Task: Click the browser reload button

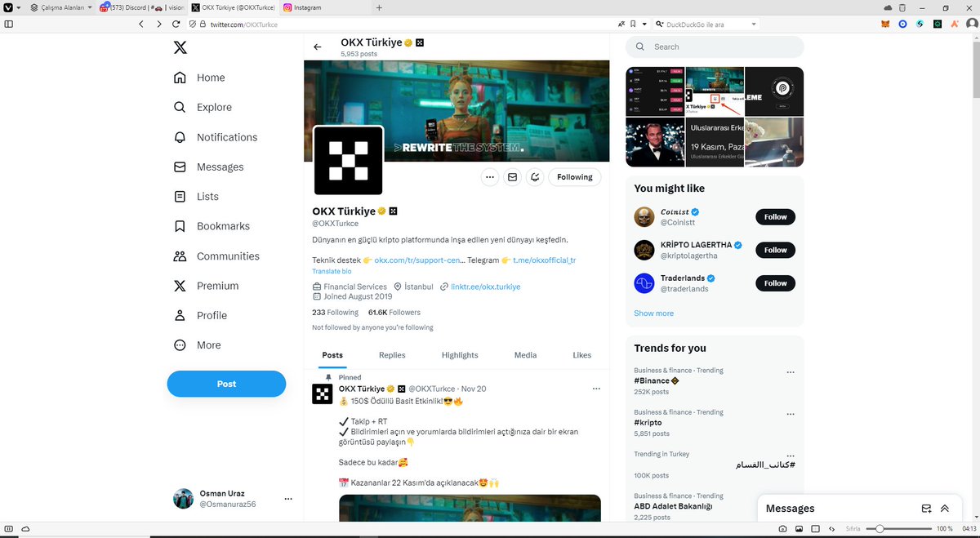Action: [x=176, y=24]
